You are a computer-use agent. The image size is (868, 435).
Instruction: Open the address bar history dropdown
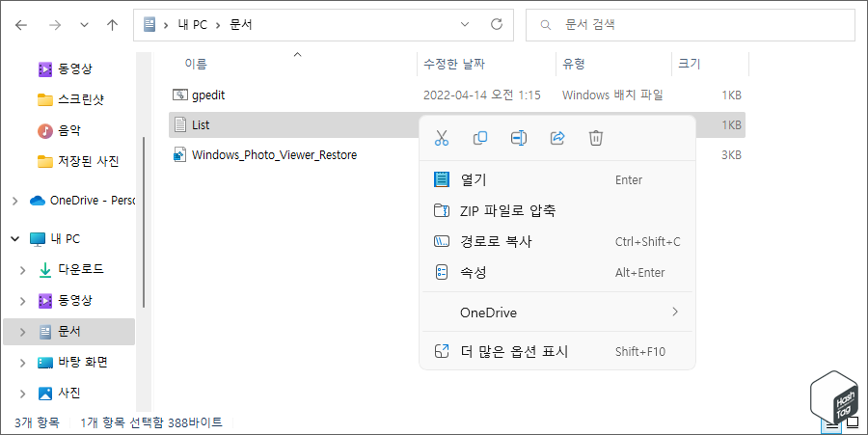pos(465,24)
